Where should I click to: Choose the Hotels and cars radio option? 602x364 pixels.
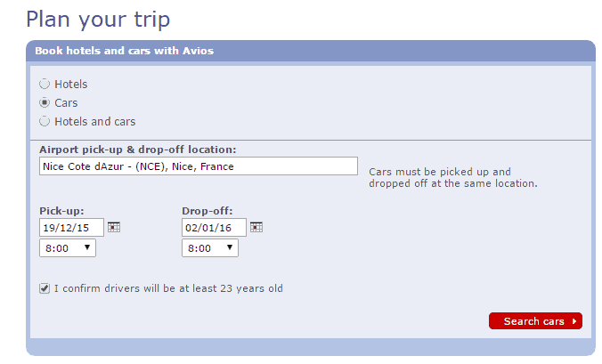pos(45,121)
